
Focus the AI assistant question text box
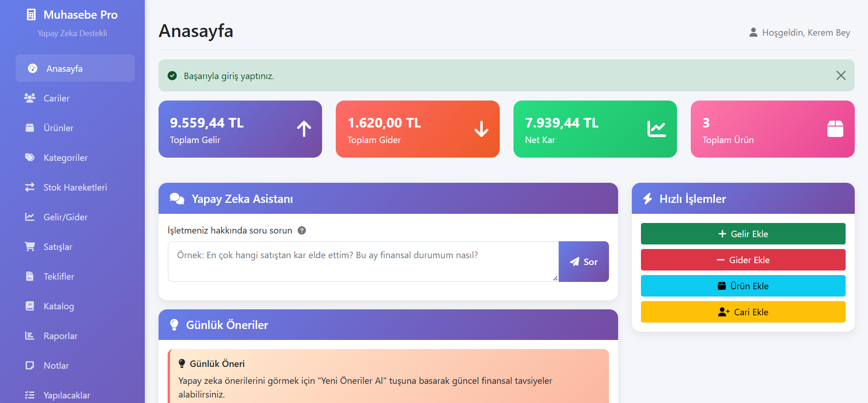coord(363,261)
